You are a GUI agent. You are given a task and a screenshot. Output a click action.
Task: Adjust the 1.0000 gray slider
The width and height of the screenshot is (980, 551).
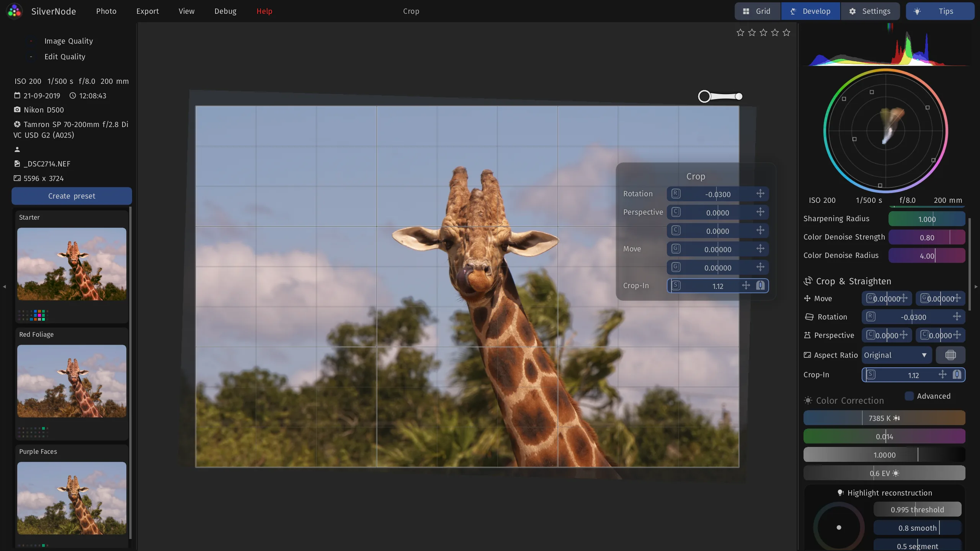pyautogui.click(x=884, y=455)
